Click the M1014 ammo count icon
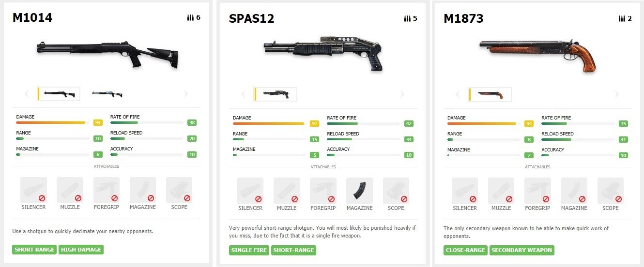This screenshot has width=644, height=267. (x=190, y=17)
